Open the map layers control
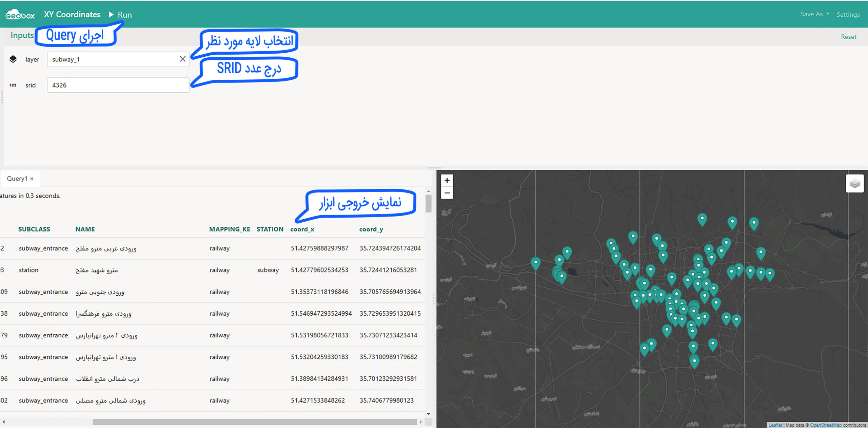Viewport: 868px width, 428px height. click(x=854, y=184)
